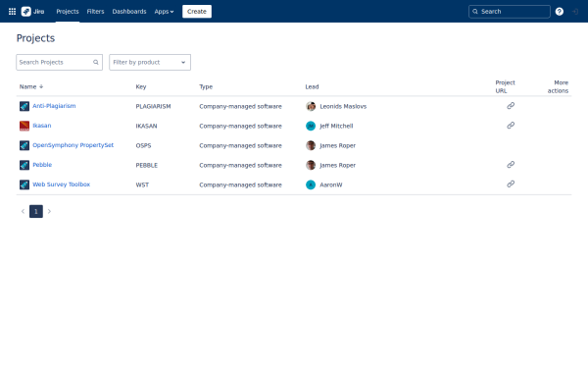Click the PEBBLE key cell
Viewport: 588px width, 368px height.
click(x=147, y=165)
